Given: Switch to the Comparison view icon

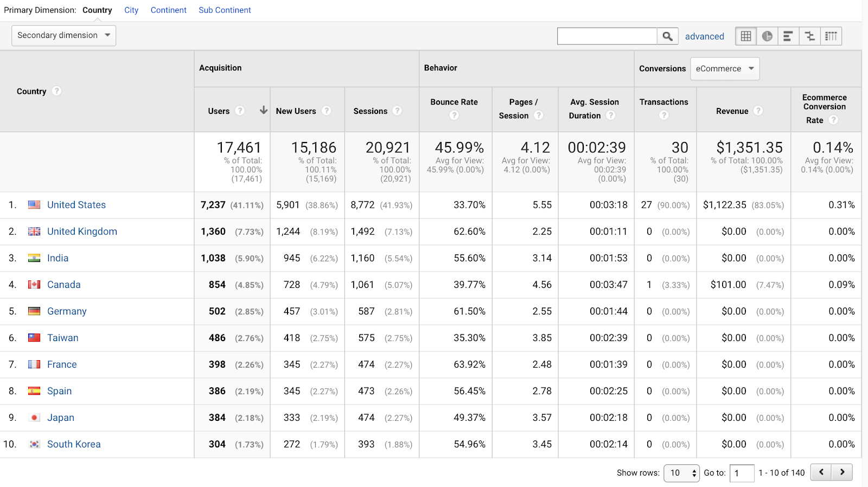Looking at the screenshot, I should [809, 36].
